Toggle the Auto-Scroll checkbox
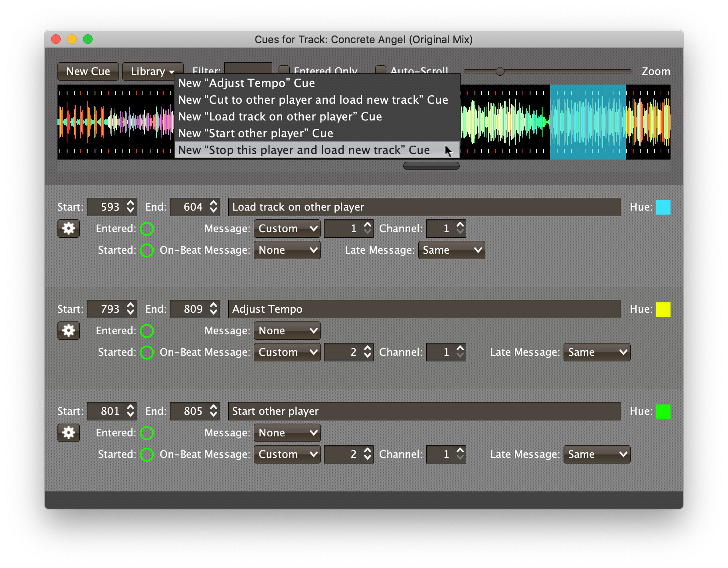This screenshot has width=728, height=568. [381, 70]
